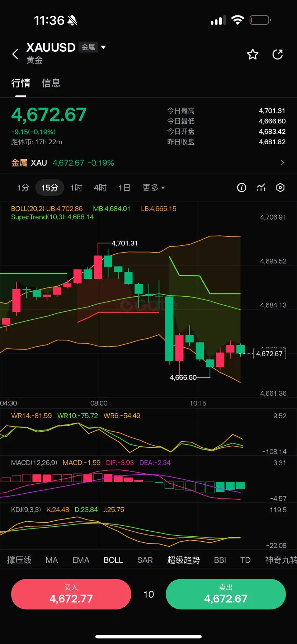This screenshot has width=297, height=644.
Task: Toggle the EMA indicator
Action: [x=81, y=560]
